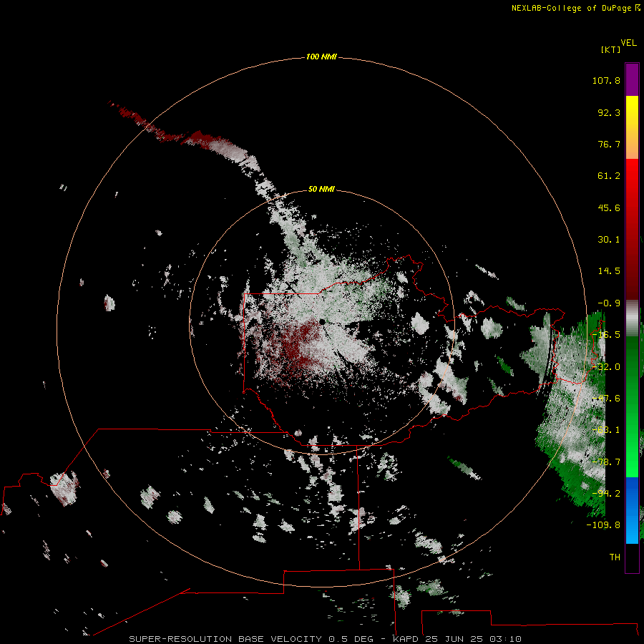Image resolution: width=644 pixels, height=644 pixels.
Task: Click the Super-Resolution Base Velocity caption
Action: 325,639
